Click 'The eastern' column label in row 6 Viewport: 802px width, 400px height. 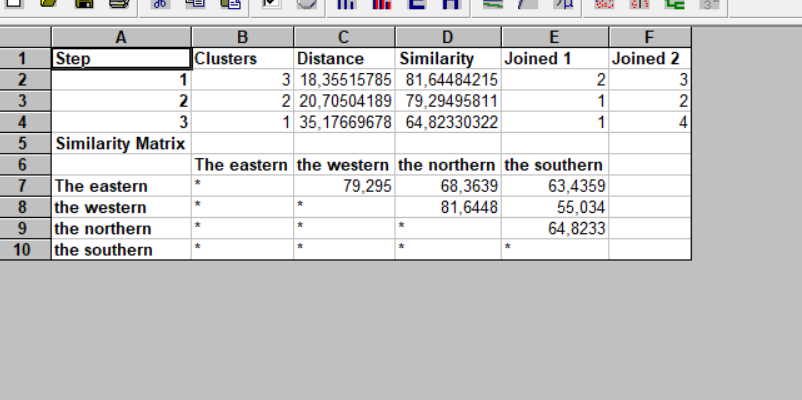tap(242, 165)
